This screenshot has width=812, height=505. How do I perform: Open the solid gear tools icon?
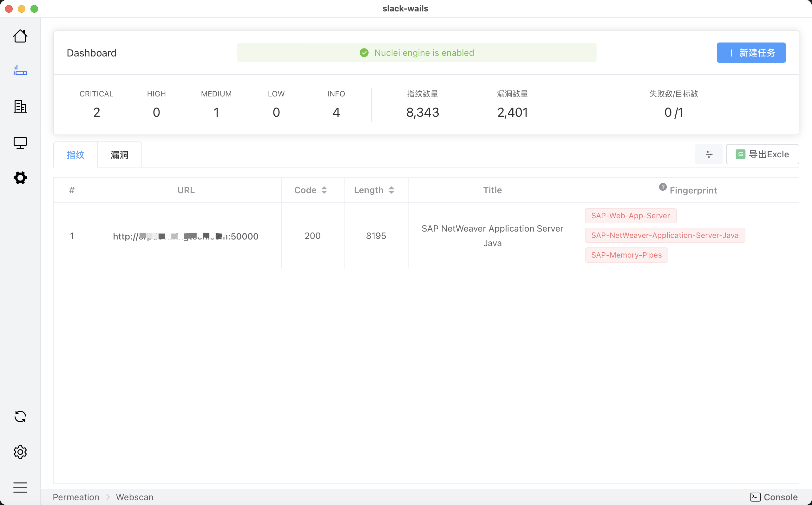click(x=20, y=178)
